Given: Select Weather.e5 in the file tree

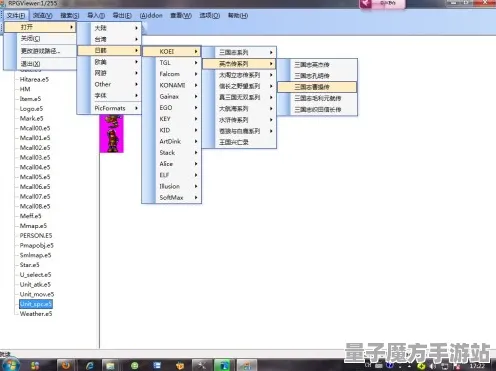Looking at the screenshot, I should (x=36, y=314).
